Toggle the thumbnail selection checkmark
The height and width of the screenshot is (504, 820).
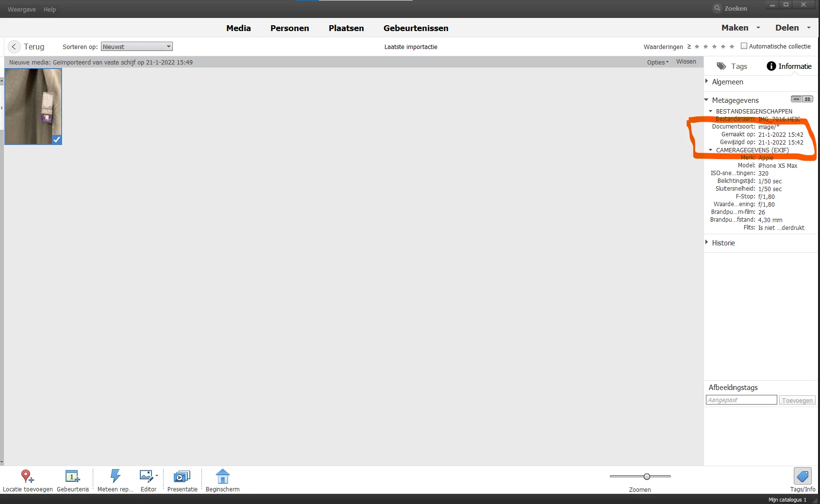(57, 140)
